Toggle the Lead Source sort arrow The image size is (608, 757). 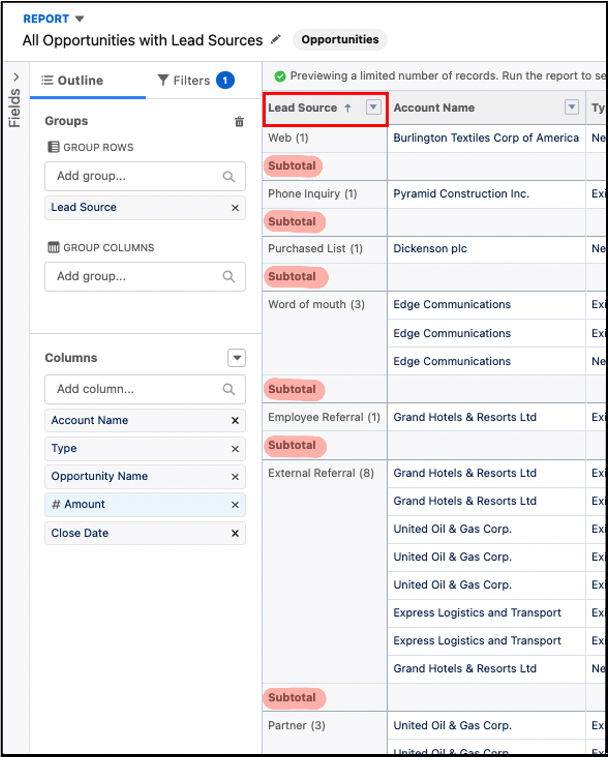[x=348, y=108]
